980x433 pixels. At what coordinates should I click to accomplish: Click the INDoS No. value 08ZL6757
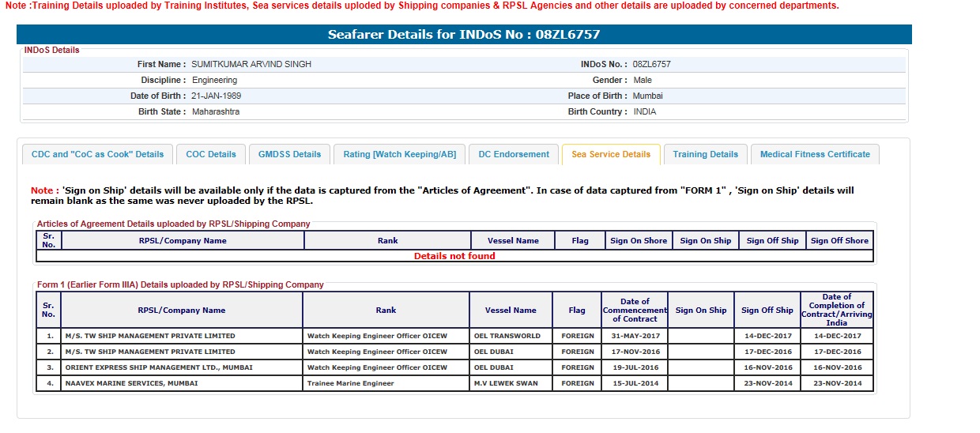click(651, 64)
